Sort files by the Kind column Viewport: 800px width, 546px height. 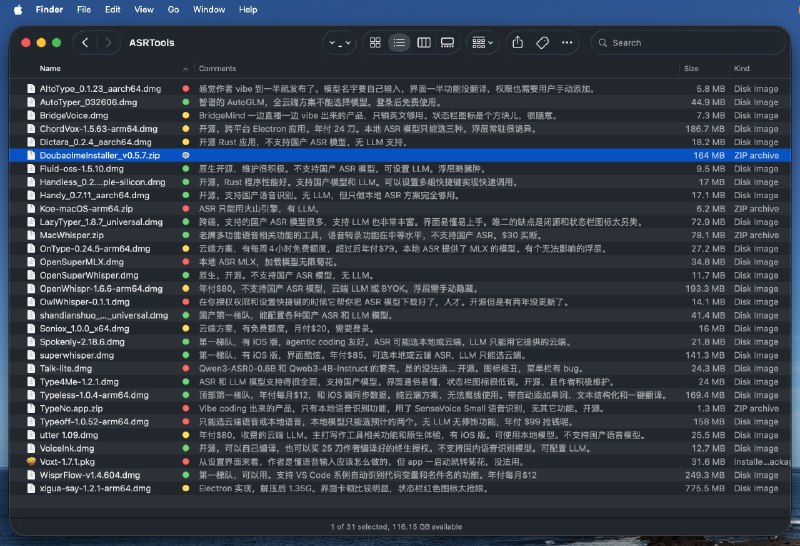point(742,69)
